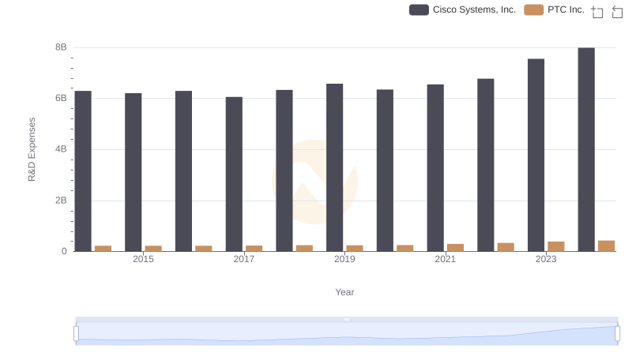The width and height of the screenshot is (632, 364).
Task: Click the 2021 x-axis label
Action: tap(446, 259)
